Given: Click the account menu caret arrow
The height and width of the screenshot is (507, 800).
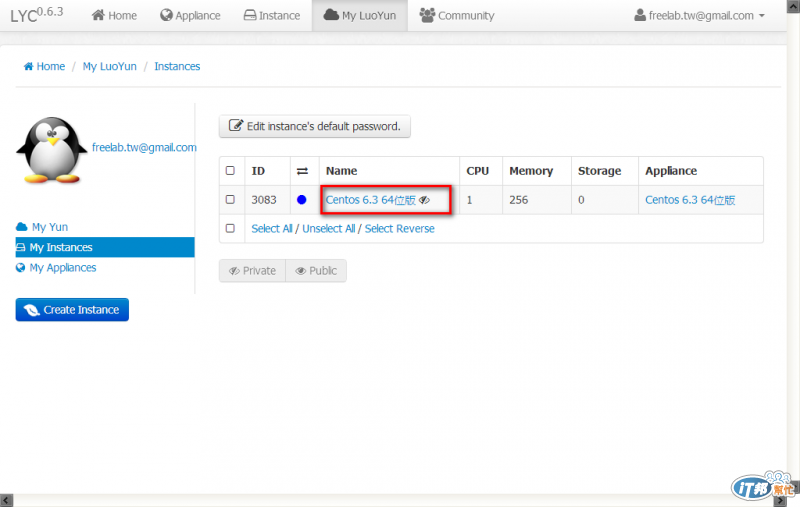Looking at the screenshot, I should [762, 16].
